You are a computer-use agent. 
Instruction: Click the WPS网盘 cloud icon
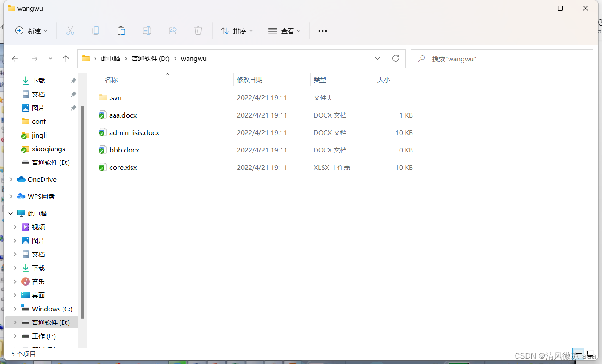pos(21,196)
